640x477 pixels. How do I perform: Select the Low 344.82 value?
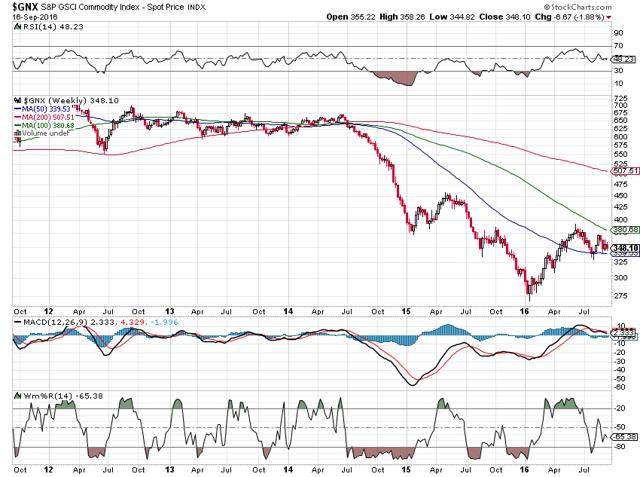(x=452, y=17)
